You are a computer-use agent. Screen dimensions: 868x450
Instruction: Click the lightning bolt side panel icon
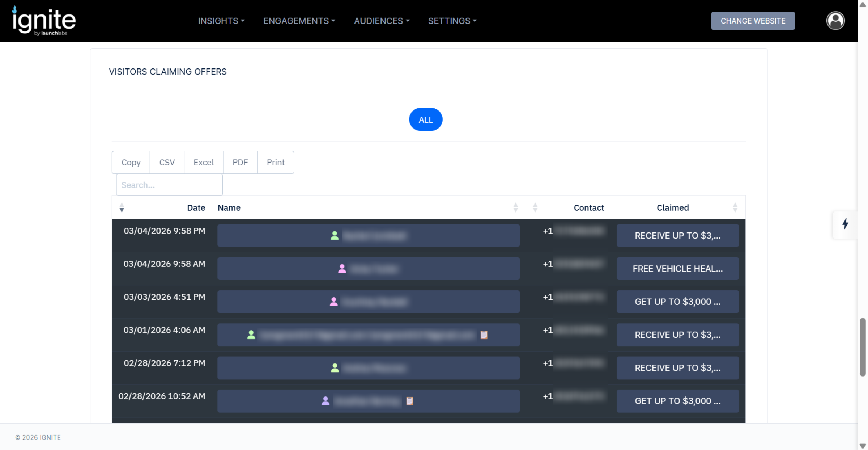845,224
